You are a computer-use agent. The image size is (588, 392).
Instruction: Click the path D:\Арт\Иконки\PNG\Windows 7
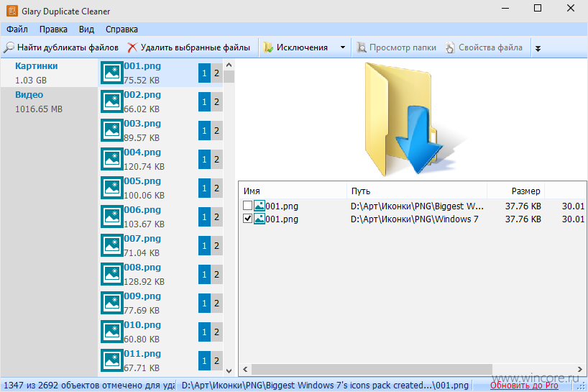click(414, 219)
